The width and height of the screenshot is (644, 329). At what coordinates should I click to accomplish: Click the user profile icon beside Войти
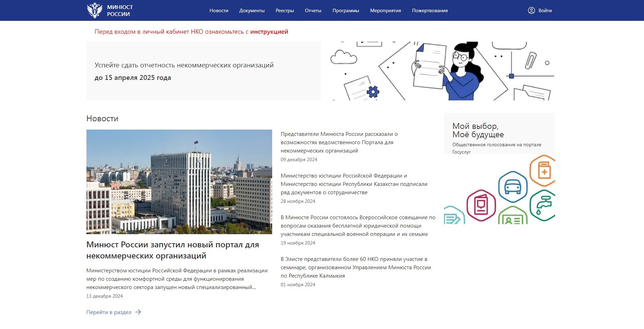click(531, 10)
